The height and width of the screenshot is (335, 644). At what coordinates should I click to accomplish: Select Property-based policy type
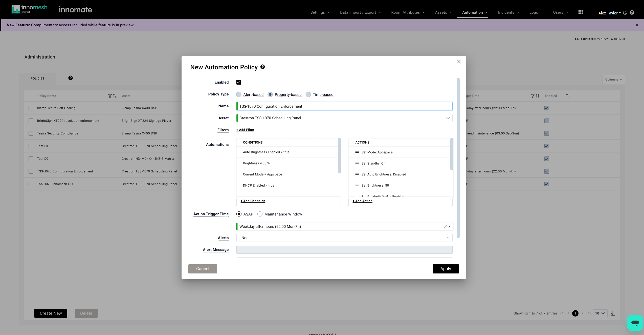click(x=270, y=94)
